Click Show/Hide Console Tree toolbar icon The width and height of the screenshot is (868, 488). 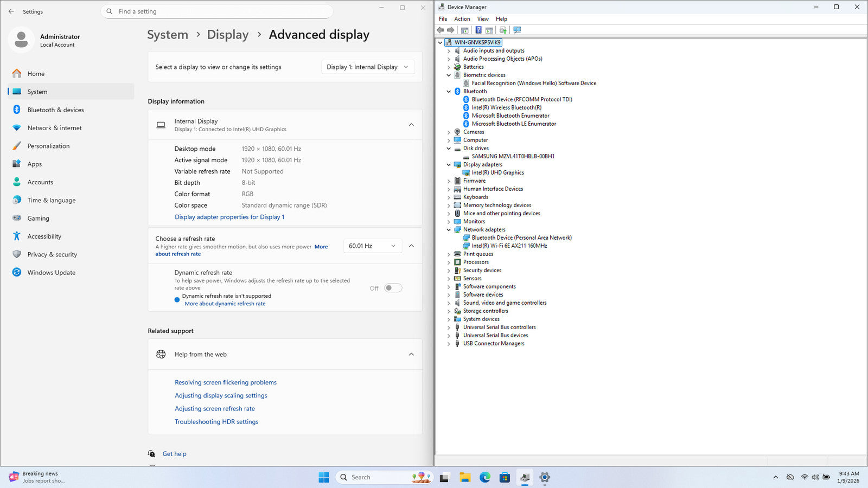coord(464,30)
